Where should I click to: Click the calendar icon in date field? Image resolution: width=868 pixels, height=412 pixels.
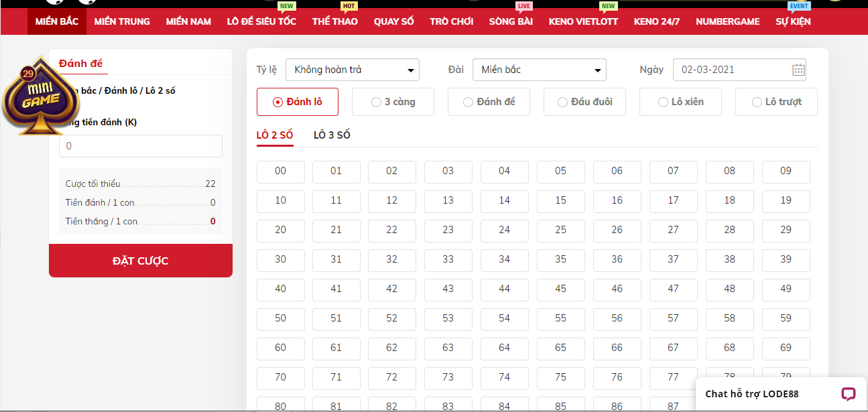(x=798, y=70)
